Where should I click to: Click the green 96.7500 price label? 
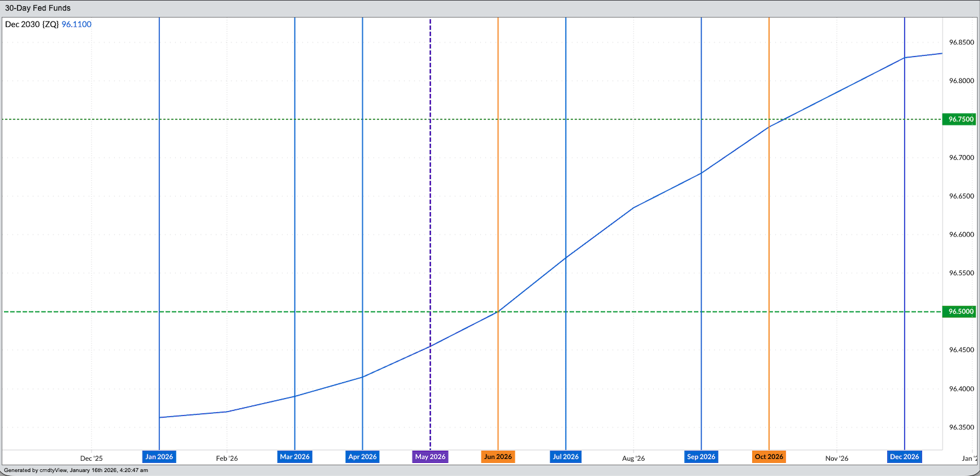click(961, 119)
